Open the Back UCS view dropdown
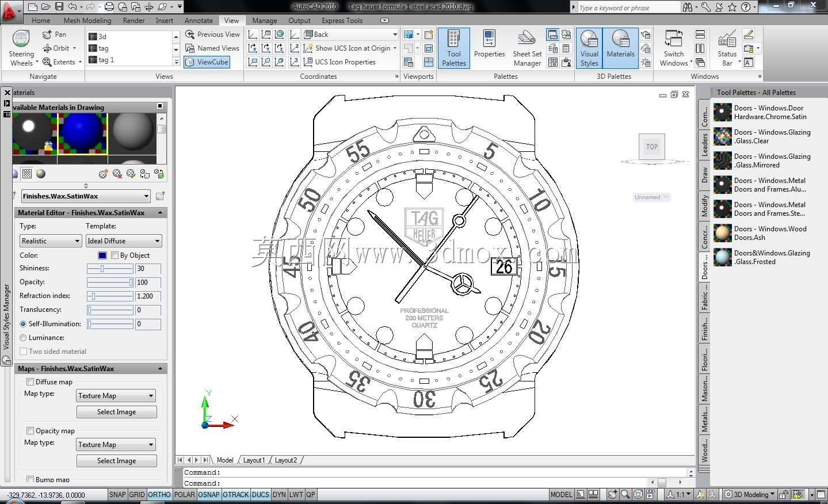The height and width of the screenshot is (504, 828). click(x=350, y=35)
